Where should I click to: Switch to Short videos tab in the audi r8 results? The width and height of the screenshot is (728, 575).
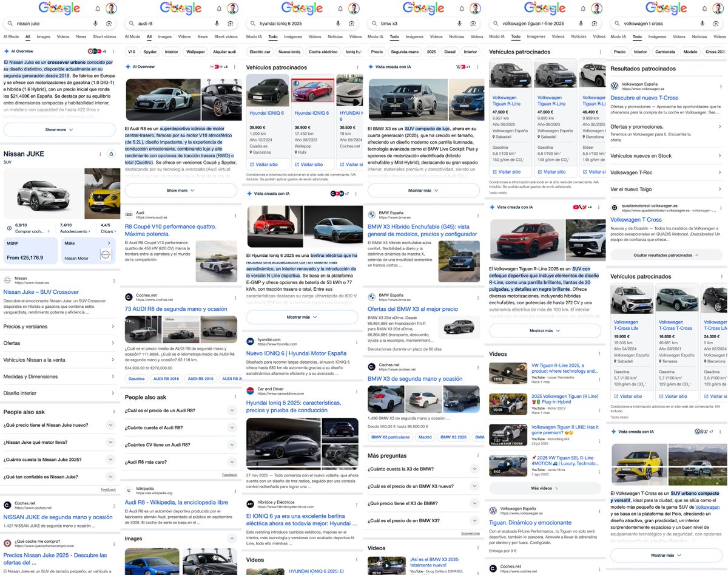coord(226,36)
